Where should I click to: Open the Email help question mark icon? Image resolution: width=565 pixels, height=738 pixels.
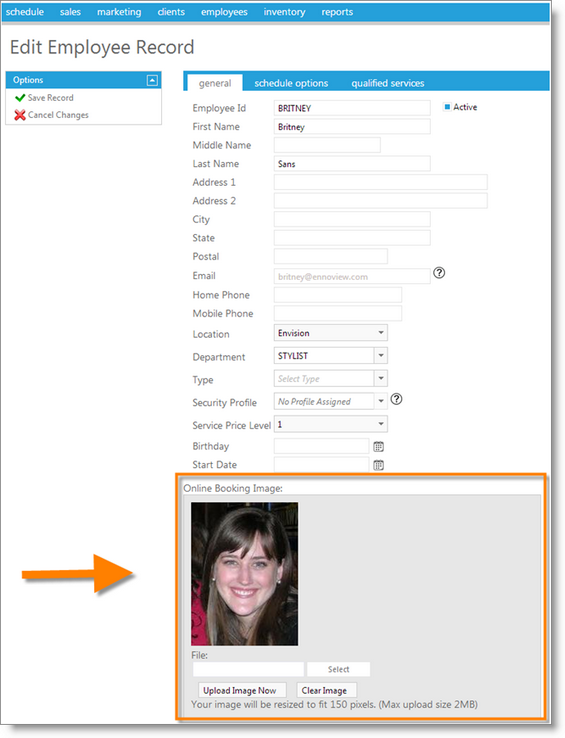(439, 273)
